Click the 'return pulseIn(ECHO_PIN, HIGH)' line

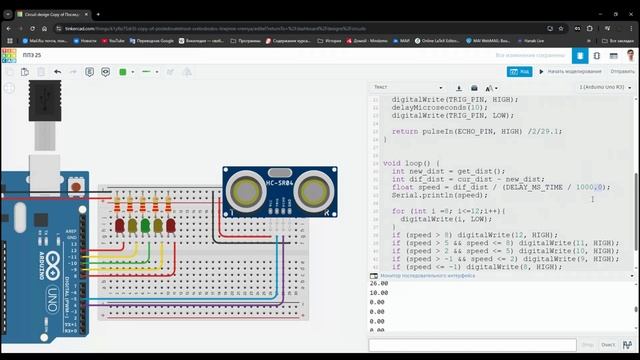click(x=477, y=131)
